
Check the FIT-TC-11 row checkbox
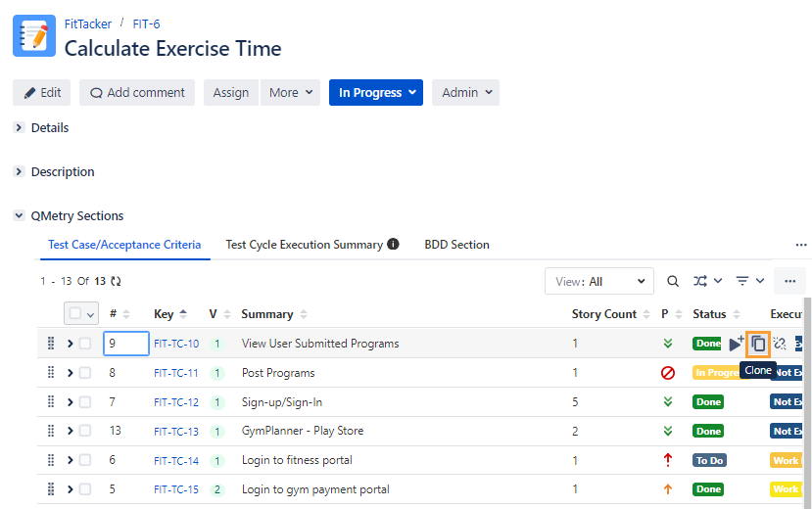click(x=85, y=372)
